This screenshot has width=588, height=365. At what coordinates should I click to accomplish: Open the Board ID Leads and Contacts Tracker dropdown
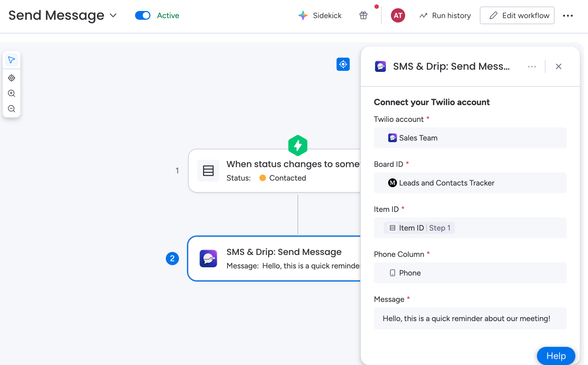(470, 183)
